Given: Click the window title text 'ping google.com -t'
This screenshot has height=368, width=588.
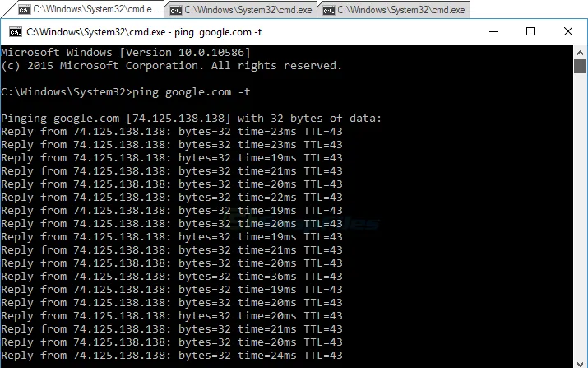Looking at the screenshot, I should (x=218, y=32).
